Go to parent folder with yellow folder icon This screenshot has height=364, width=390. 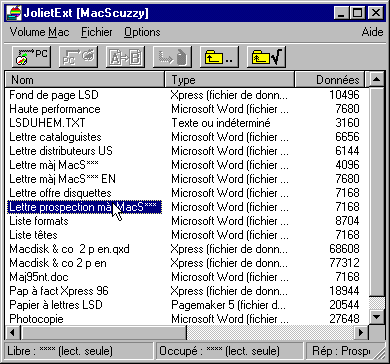tap(219, 57)
